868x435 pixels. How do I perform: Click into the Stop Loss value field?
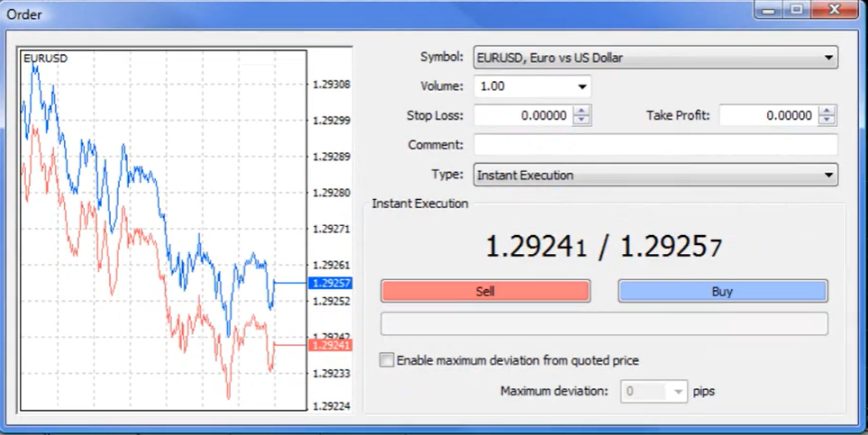[x=523, y=115]
